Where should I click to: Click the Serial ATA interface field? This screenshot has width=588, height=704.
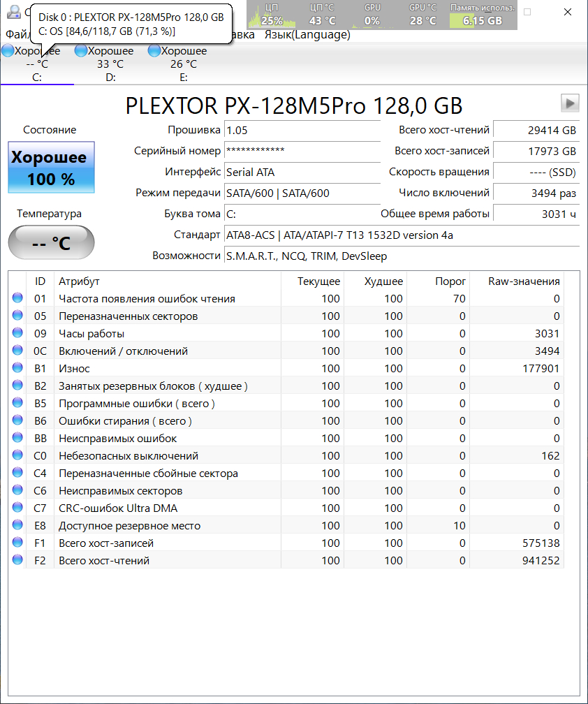302,172
